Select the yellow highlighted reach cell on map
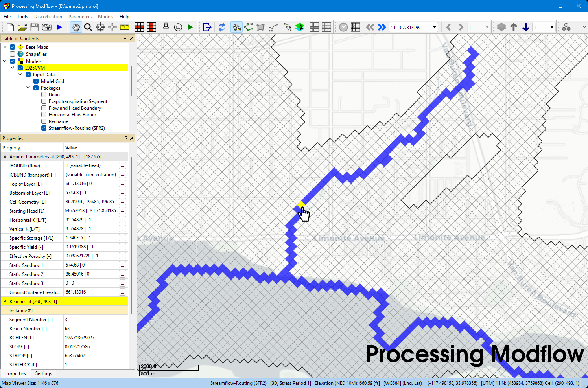This screenshot has height=388, width=588. (x=301, y=204)
